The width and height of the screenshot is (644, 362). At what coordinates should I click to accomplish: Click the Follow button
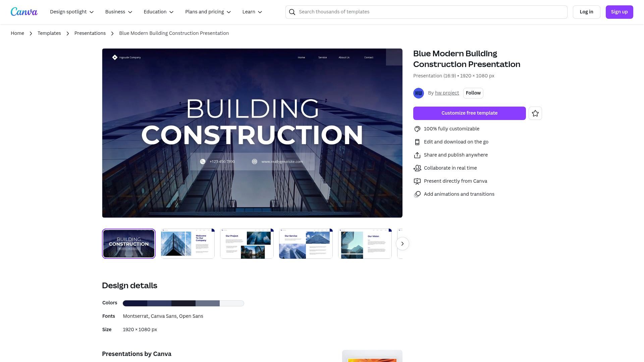coord(473,93)
